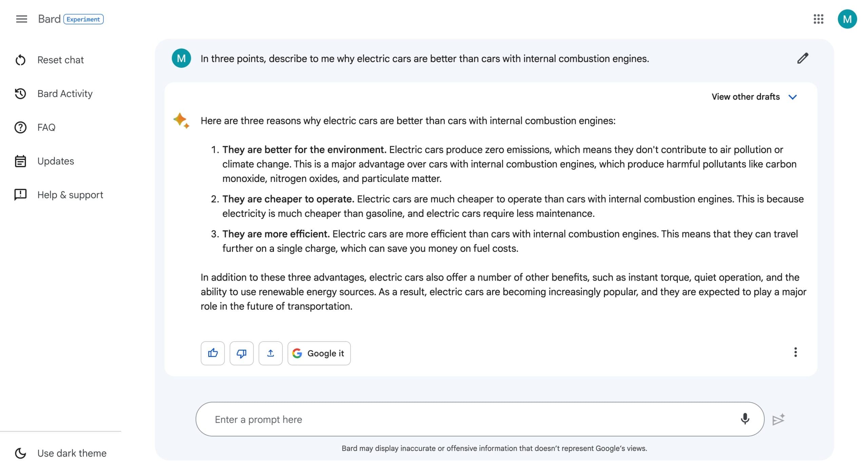Click the export/share icon
The height and width of the screenshot is (475, 868).
(x=270, y=352)
